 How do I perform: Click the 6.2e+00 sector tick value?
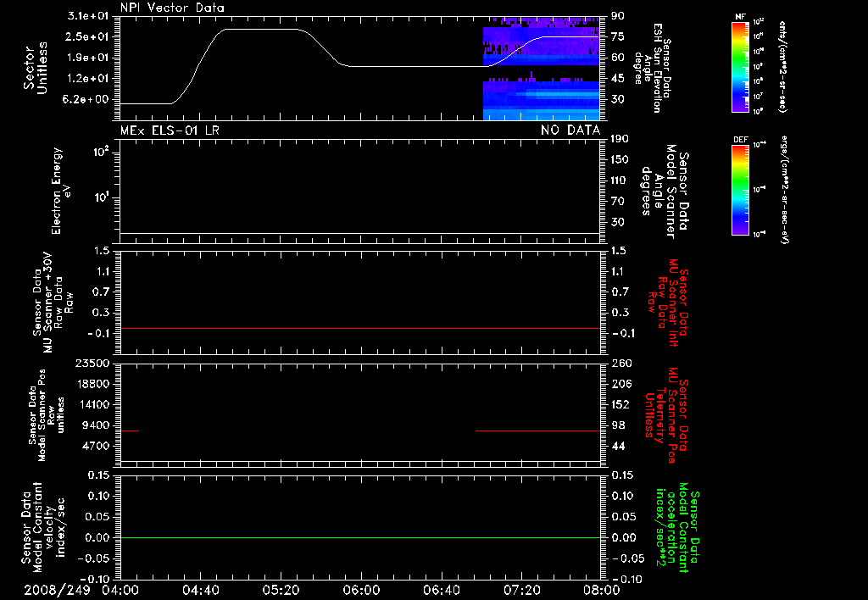tap(87, 100)
